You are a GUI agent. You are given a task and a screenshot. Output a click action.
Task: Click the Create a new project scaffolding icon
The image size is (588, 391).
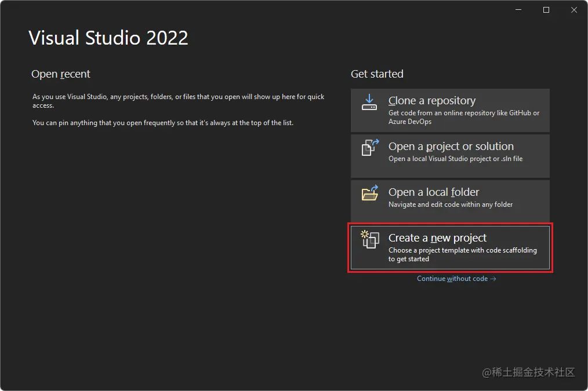(x=369, y=240)
